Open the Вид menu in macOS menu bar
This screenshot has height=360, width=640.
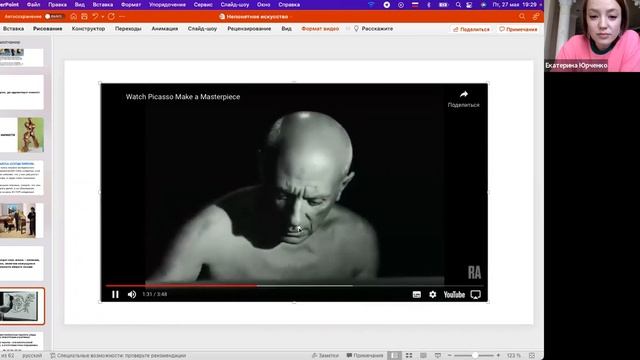pos(80,5)
